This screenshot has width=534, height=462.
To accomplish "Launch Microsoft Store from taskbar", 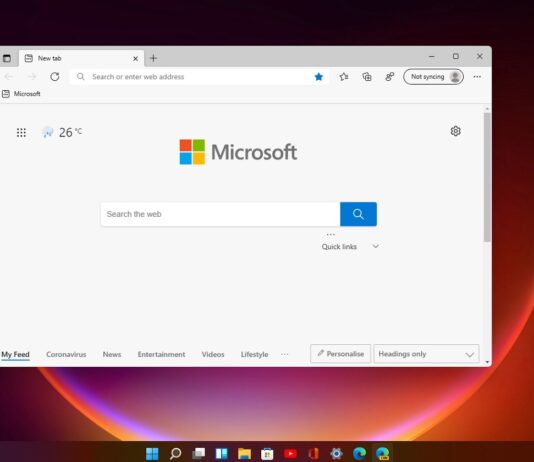I will 267,453.
